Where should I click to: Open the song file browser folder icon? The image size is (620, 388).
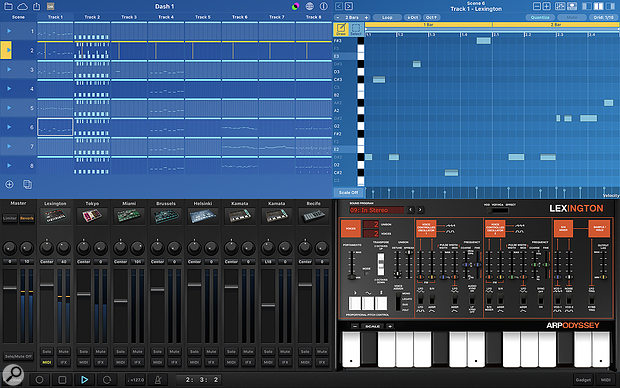point(8,6)
